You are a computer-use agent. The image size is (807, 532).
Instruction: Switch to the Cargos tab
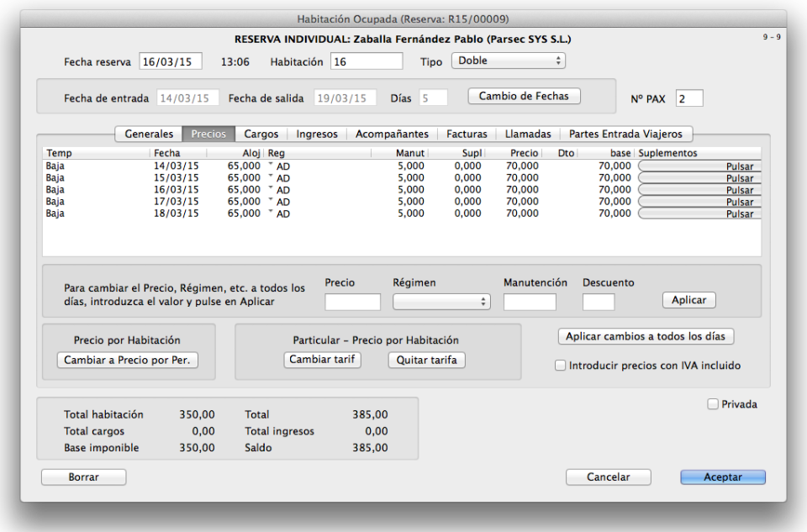(x=261, y=134)
